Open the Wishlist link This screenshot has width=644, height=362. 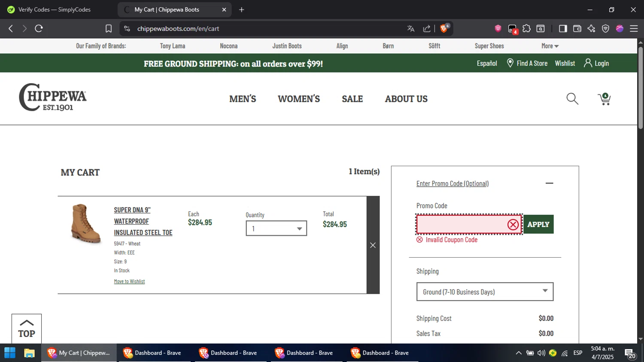tap(565, 63)
